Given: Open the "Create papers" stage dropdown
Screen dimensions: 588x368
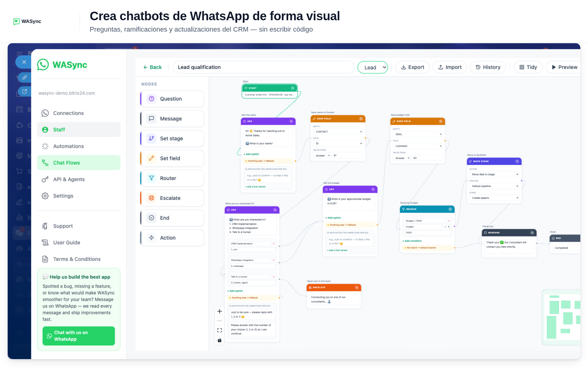Looking at the screenshot, I should click(x=494, y=198).
